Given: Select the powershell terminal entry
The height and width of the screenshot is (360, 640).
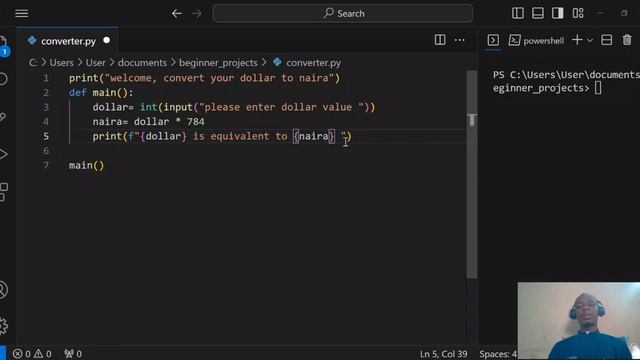Looking at the screenshot, I should pyautogui.click(x=537, y=40).
